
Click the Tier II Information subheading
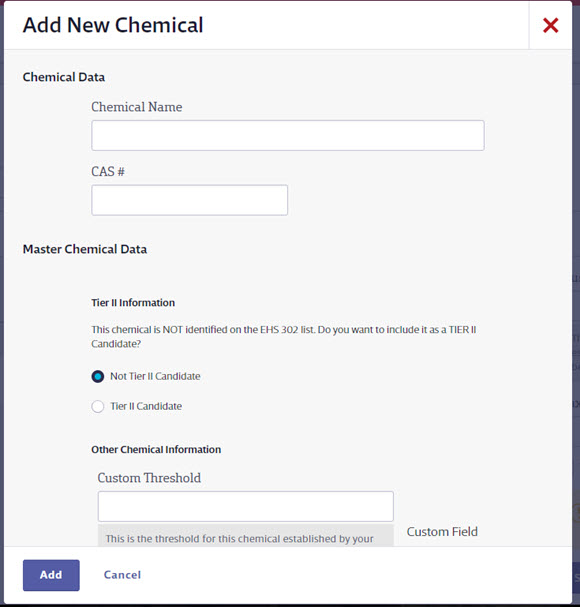tap(133, 303)
